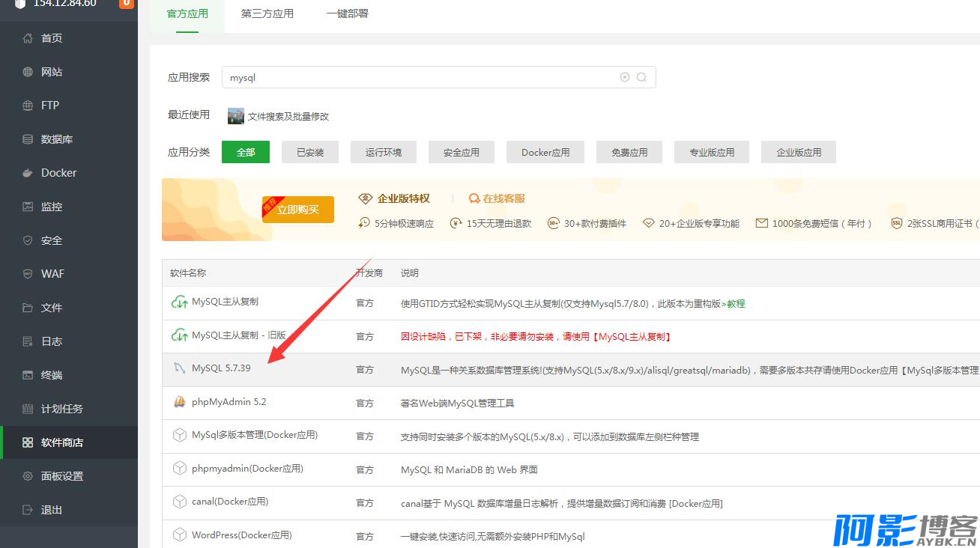Switch to the 第三方应用 tab
Image resolution: width=980 pixels, height=548 pixels.
267,13
